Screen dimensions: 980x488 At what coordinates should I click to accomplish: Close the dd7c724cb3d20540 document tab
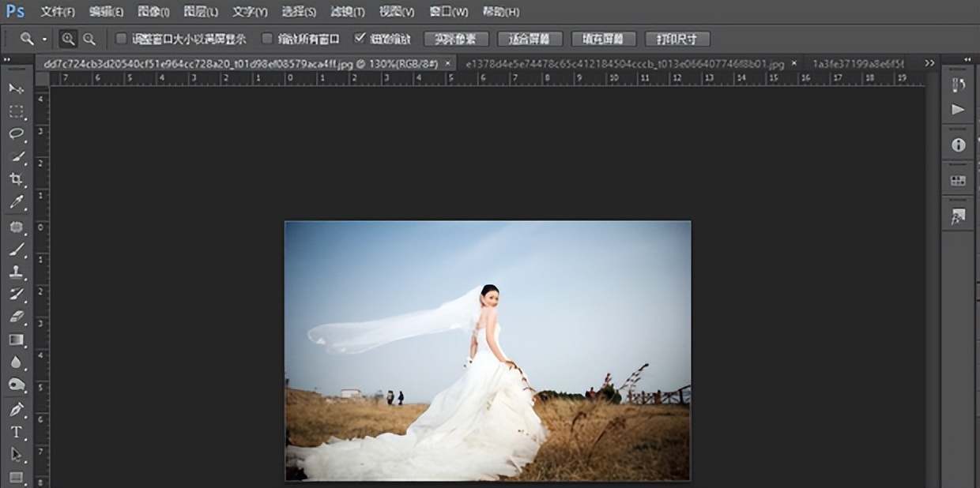pyautogui.click(x=448, y=63)
